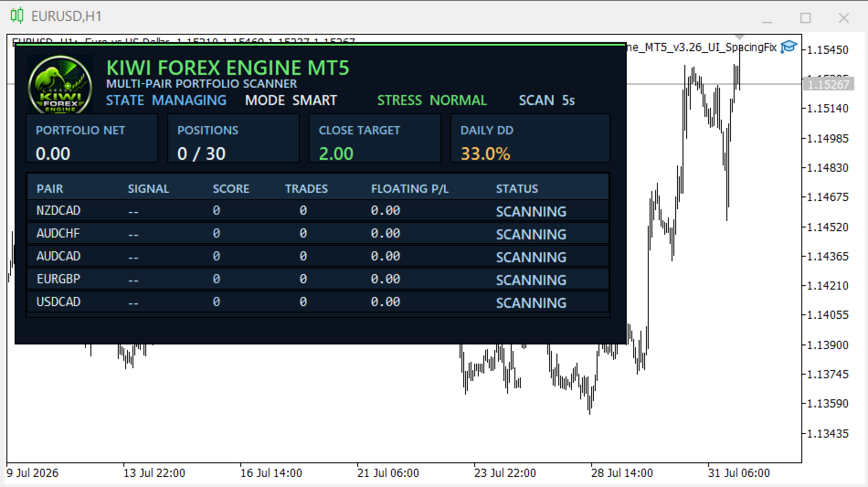Viewport: 868px width, 487px height.
Task: Select the NZDCAD pair row
Action: point(318,211)
